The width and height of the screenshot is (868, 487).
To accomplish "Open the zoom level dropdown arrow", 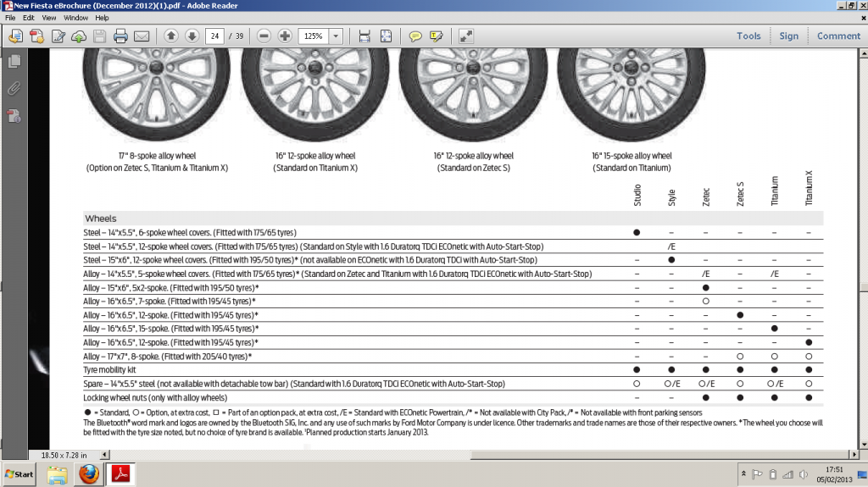I will 336,36.
